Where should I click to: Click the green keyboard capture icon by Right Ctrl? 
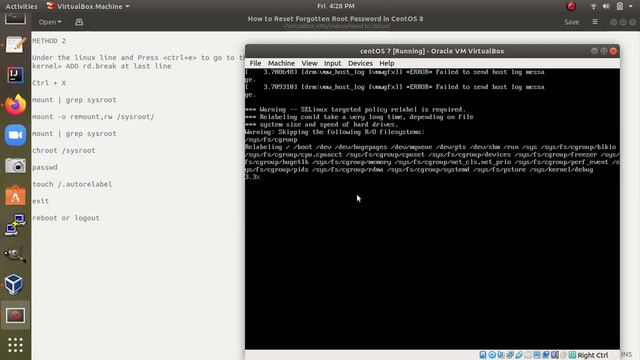572,355
